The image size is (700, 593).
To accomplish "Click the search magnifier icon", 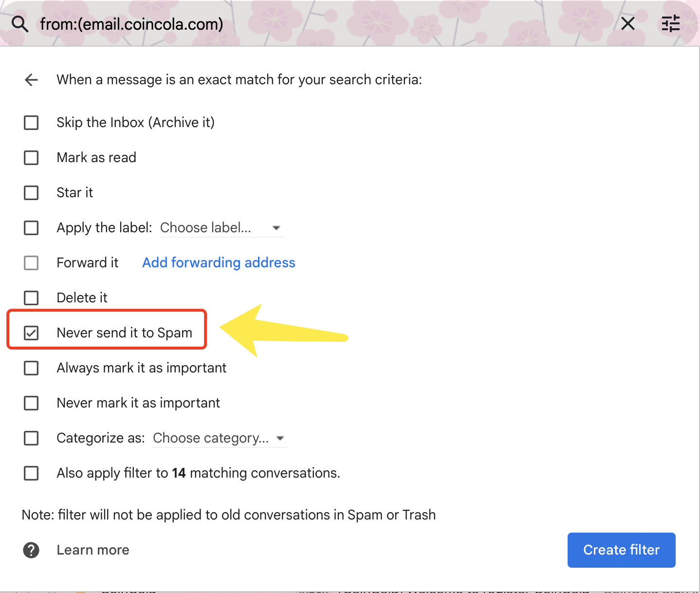I will point(20,23).
